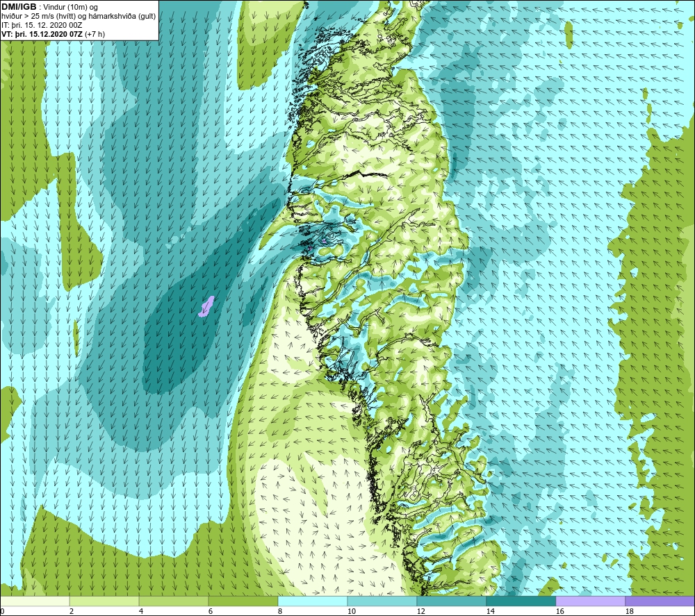The image size is (695, 616).
Task: Click the "VT: þri. 15.12.2020 07Z" line
Action: click(x=42, y=34)
